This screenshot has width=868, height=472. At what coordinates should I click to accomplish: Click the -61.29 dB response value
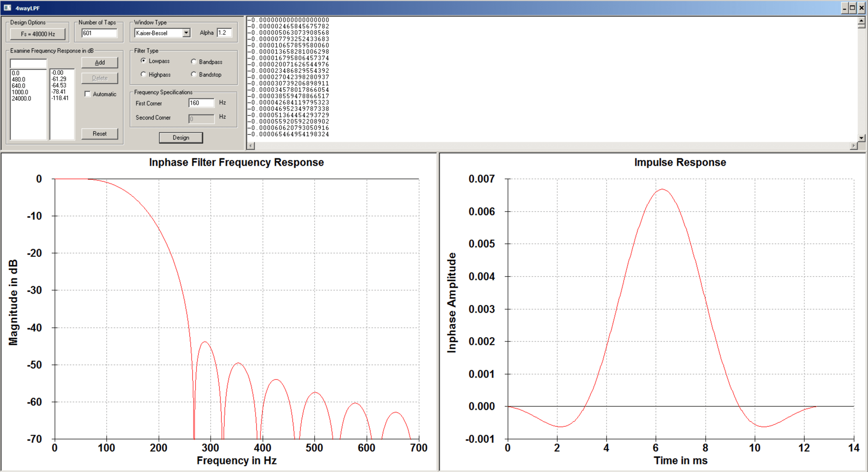point(59,79)
